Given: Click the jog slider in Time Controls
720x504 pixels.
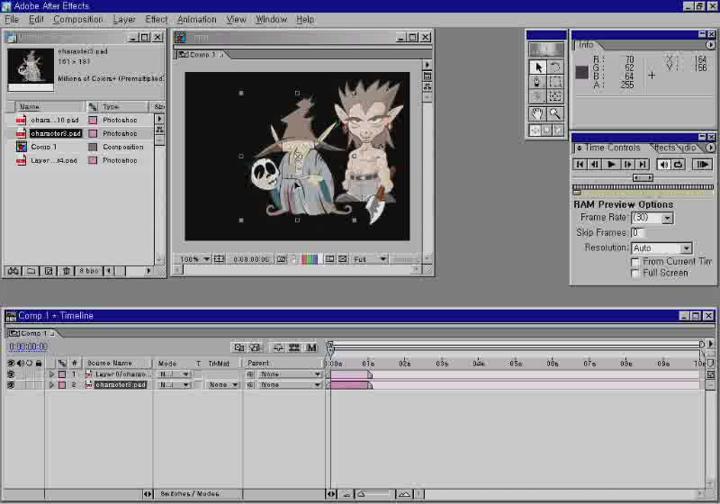Looking at the screenshot, I should pyautogui.click(x=643, y=177).
